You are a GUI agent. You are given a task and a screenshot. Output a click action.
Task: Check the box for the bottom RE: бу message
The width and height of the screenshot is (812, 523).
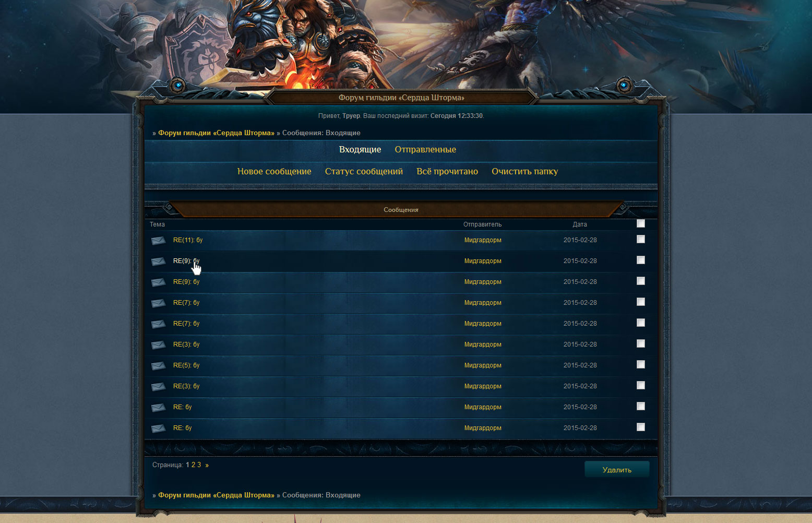pyautogui.click(x=641, y=427)
